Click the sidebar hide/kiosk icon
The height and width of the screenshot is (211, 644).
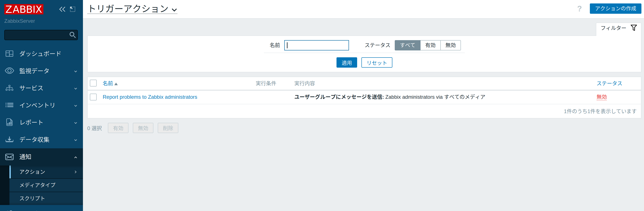pos(72,9)
